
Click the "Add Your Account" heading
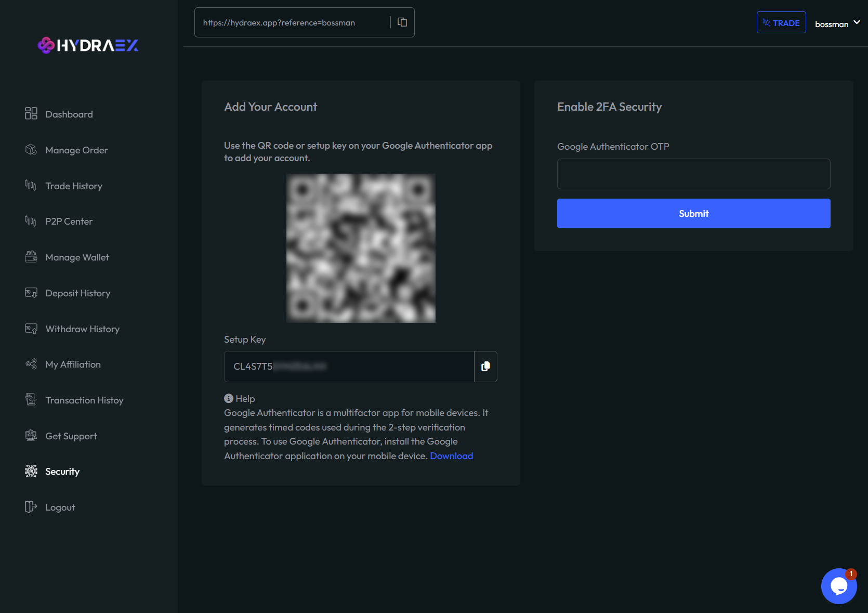(270, 107)
